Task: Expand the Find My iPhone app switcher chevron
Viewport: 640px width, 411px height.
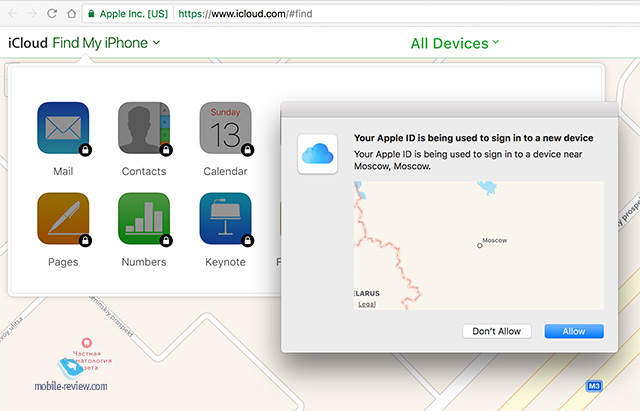Action: 156,42
